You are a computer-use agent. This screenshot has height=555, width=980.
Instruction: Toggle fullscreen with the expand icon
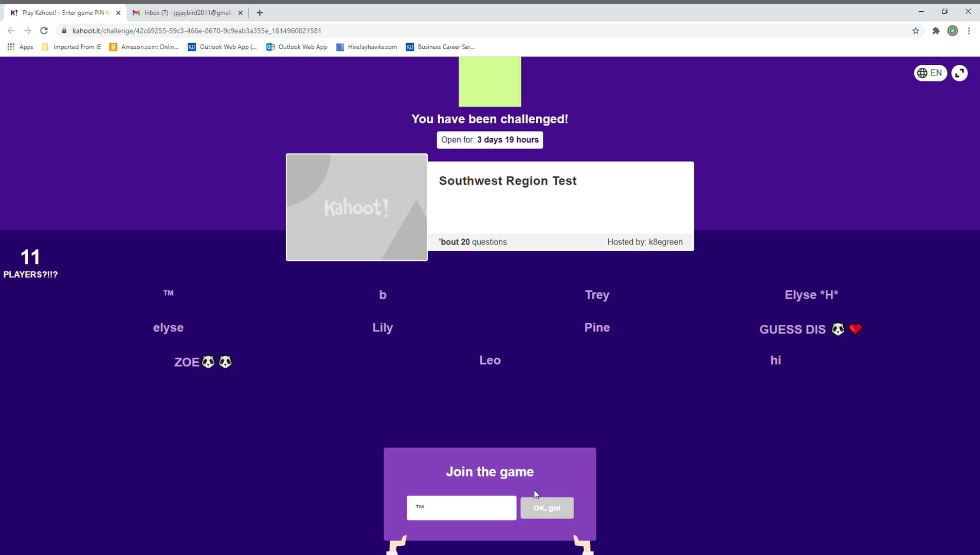tap(959, 72)
